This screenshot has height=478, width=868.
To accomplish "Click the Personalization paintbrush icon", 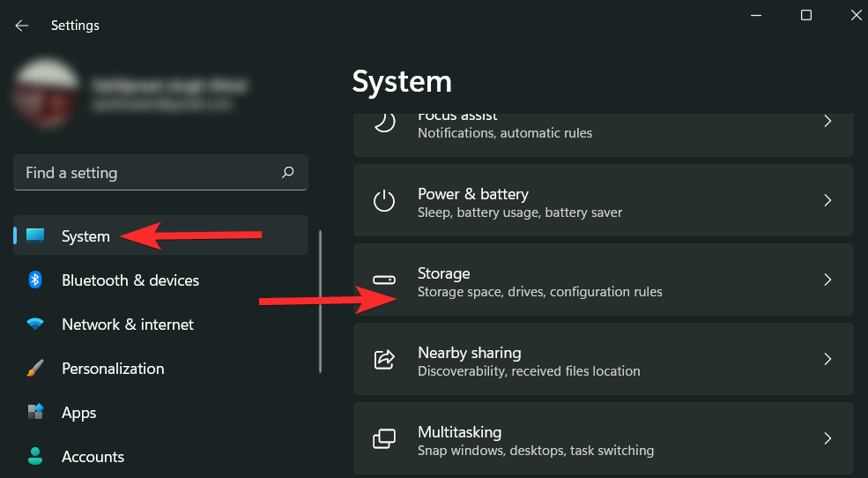I will tap(35, 369).
